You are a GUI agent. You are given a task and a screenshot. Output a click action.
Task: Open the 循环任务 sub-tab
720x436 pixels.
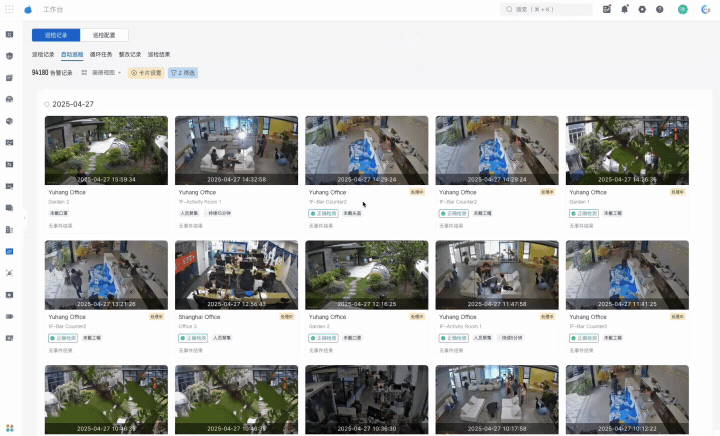pyautogui.click(x=101, y=54)
